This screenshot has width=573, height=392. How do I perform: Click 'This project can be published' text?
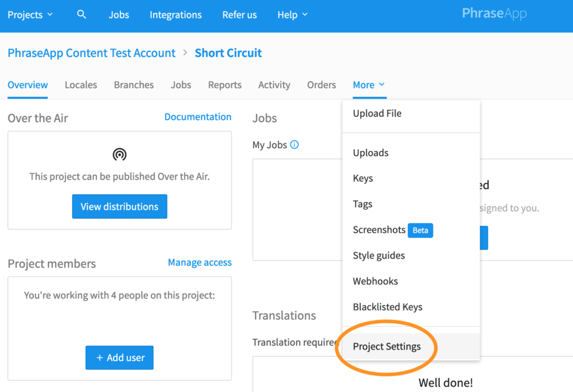point(120,177)
